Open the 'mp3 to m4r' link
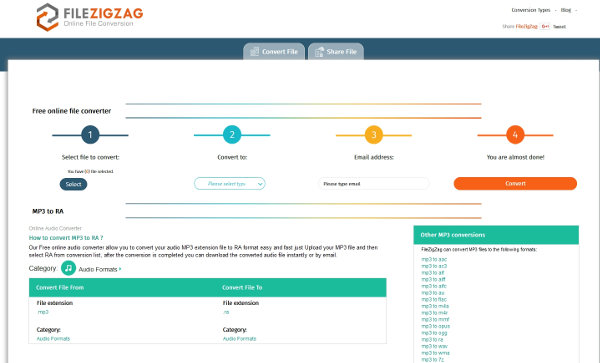Viewport: 600px width, 363px height. click(434, 313)
